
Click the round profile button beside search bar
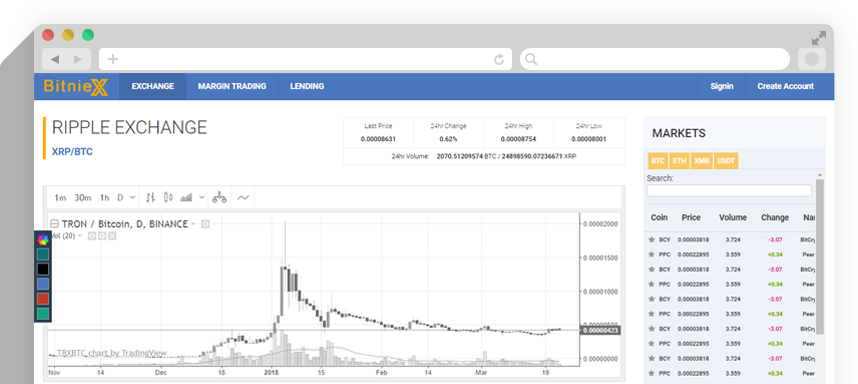pyautogui.click(x=812, y=59)
